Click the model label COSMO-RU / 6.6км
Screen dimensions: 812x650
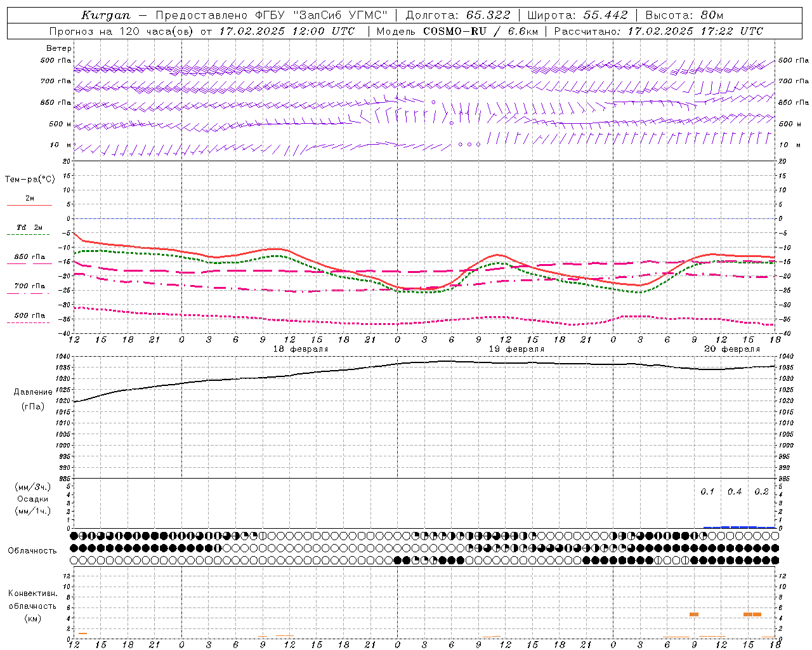[480, 31]
